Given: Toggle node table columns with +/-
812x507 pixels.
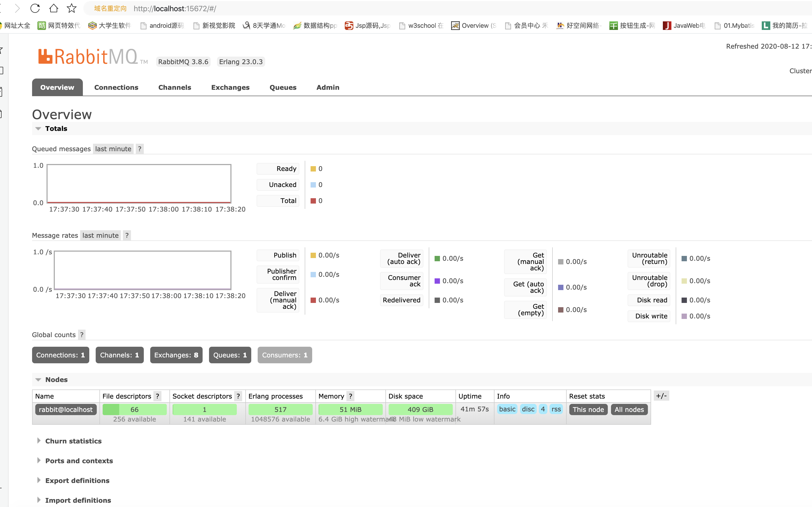Looking at the screenshot, I should tap(661, 396).
